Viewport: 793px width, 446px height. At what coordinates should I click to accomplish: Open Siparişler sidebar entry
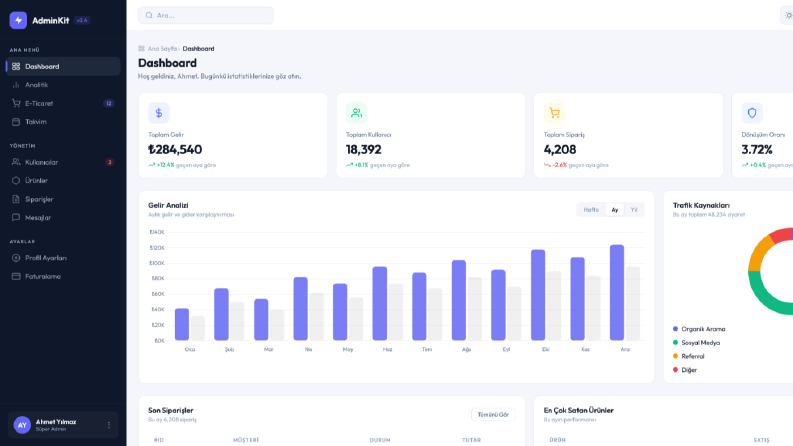63,199
